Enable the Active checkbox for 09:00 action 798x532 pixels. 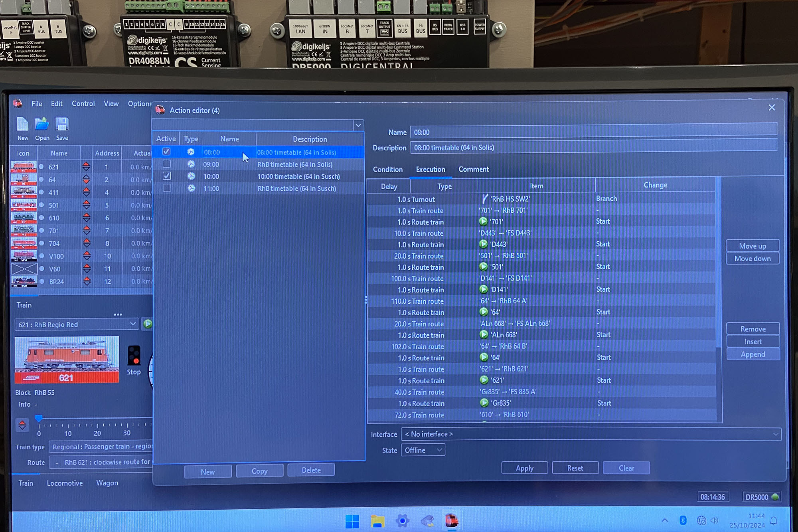tap(167, 164)
